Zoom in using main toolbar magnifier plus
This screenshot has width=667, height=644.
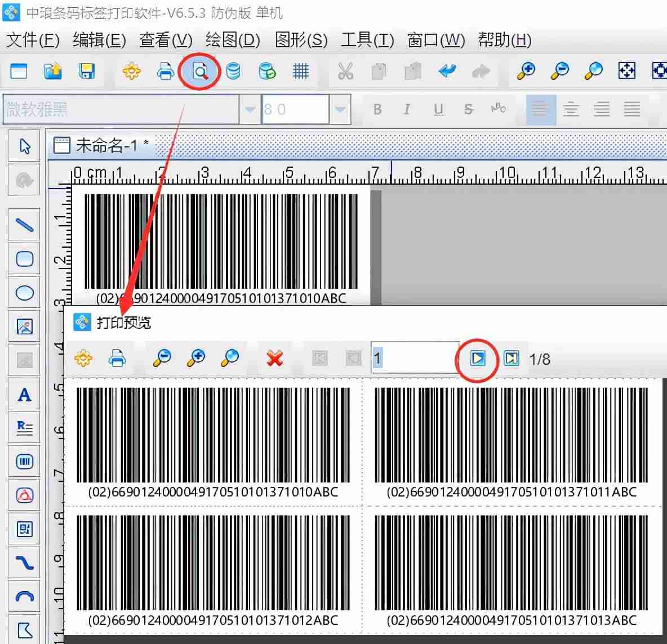click(526, 71)
